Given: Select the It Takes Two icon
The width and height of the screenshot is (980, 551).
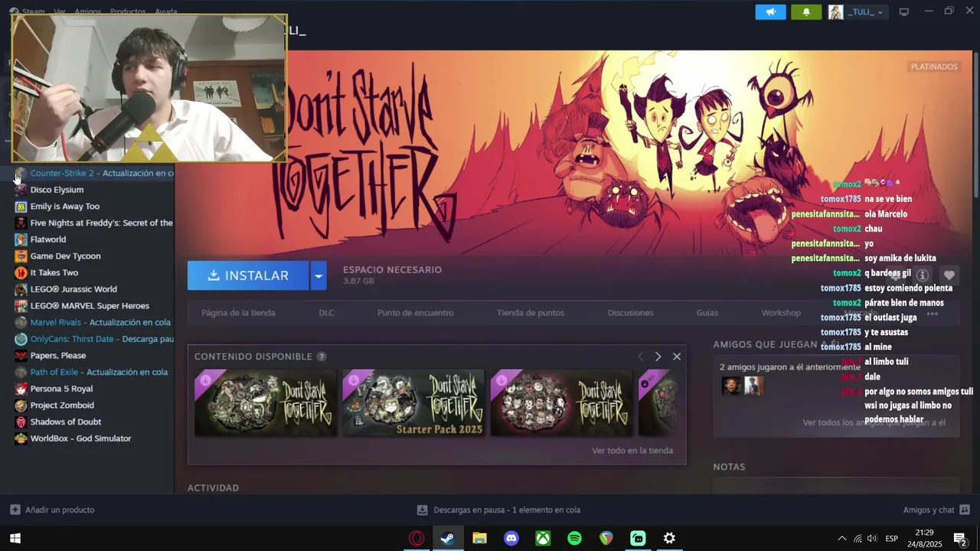Looking at the screenshot, I should pyautogui.click(x=21, y=272).
